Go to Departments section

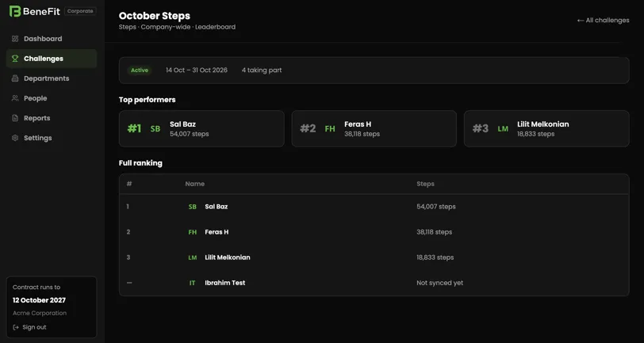click(x=52, y=78)
